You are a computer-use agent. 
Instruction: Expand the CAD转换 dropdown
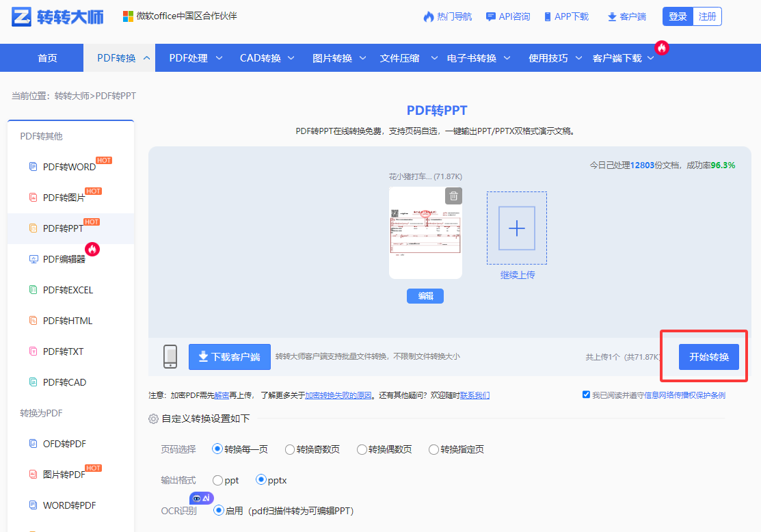point(291,57)
